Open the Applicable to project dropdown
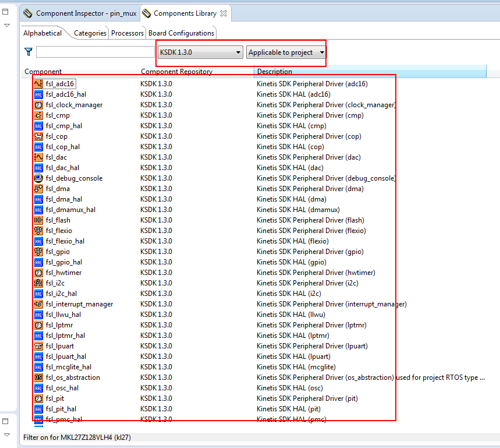Image resolution: width=500 pixels, height=448 pixels. click(286, 52)
